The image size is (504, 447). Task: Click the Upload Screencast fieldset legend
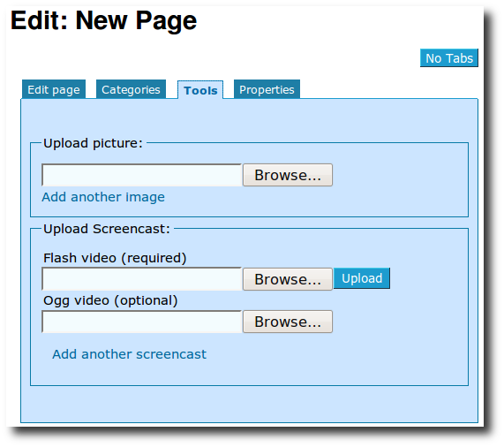click(x=107, y=229)
